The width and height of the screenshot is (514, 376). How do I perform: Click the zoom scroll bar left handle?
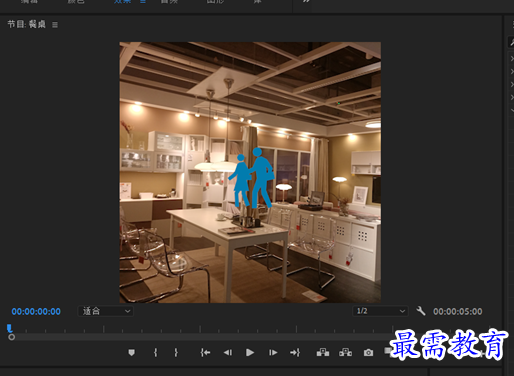click(x=12, y=337)
